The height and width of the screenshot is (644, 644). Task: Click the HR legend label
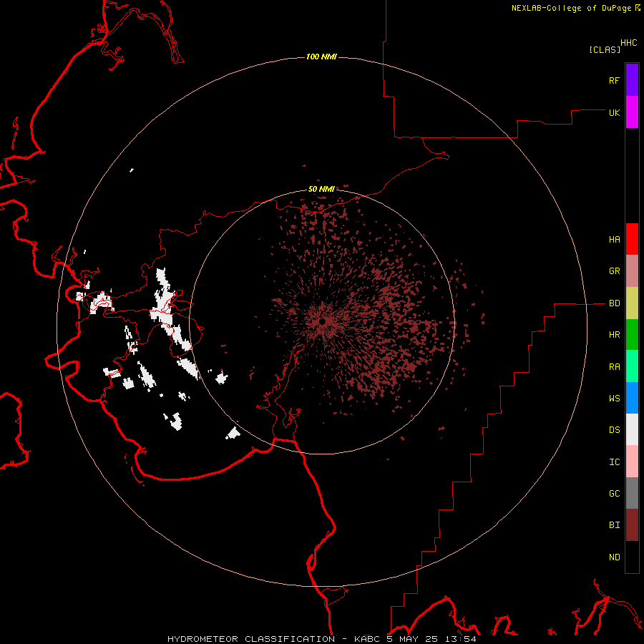coord(614,335)
